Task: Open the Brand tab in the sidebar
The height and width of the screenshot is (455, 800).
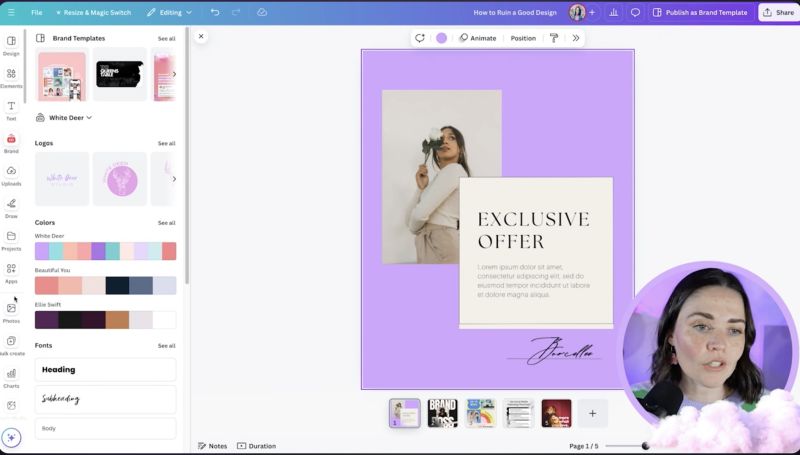Action: [11, 143]
